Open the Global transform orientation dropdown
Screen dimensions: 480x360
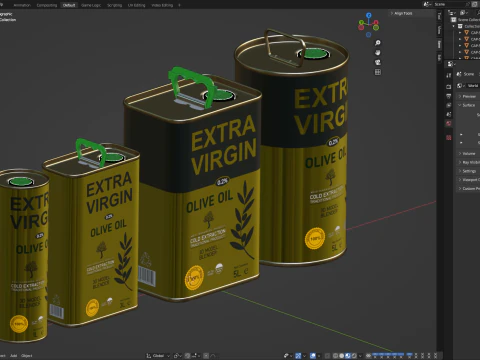159,356
